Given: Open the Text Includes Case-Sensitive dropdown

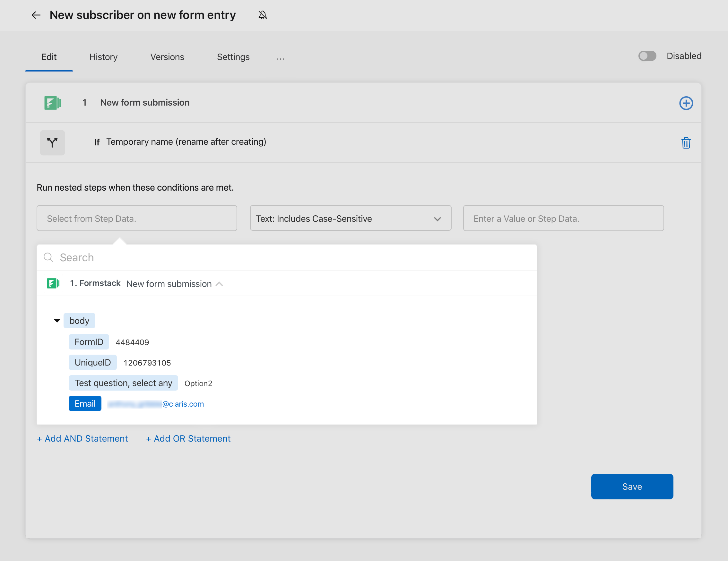Looking at the screenshot, I should click(350, 218).
